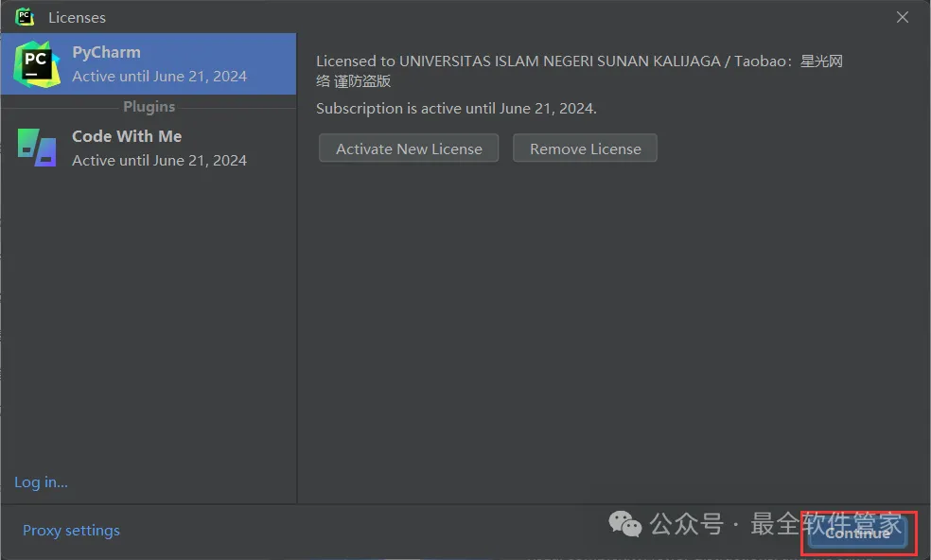Viewport: 931px width, 560px height.
Task: Open the Proxy settings link
Action: click(71, 531)
